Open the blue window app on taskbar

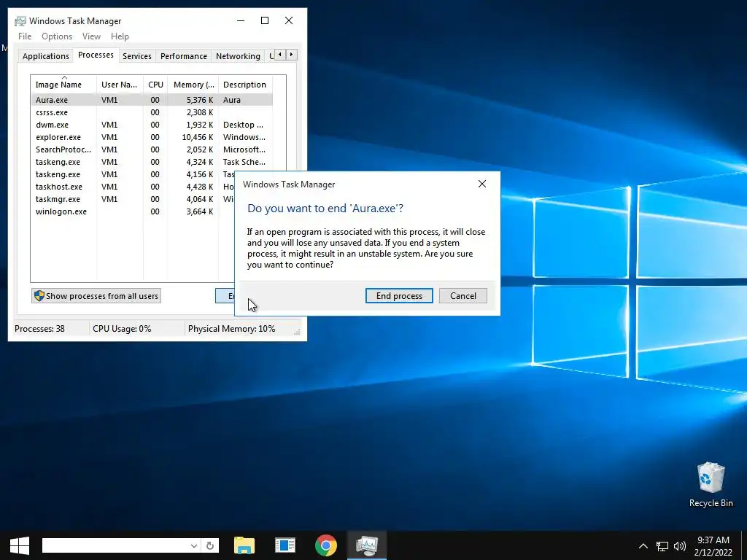285,545
